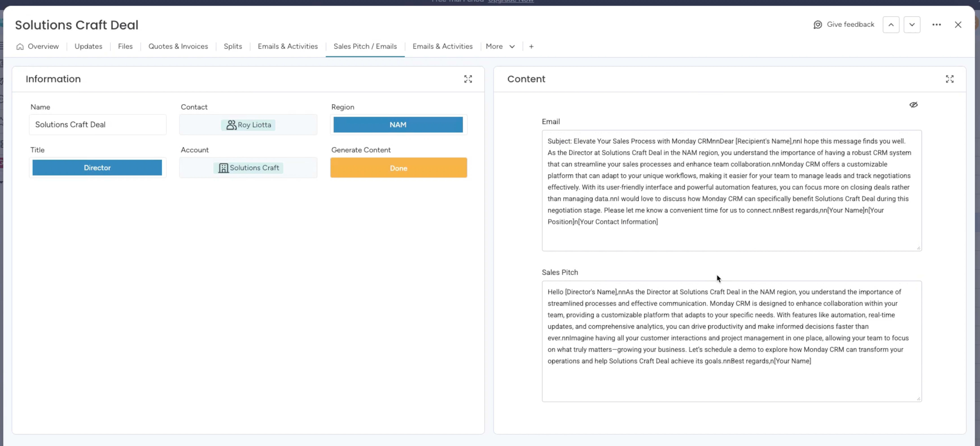Click the Give feedback button
The width and height of the screenshot is (980, 446).
[844, 25]
